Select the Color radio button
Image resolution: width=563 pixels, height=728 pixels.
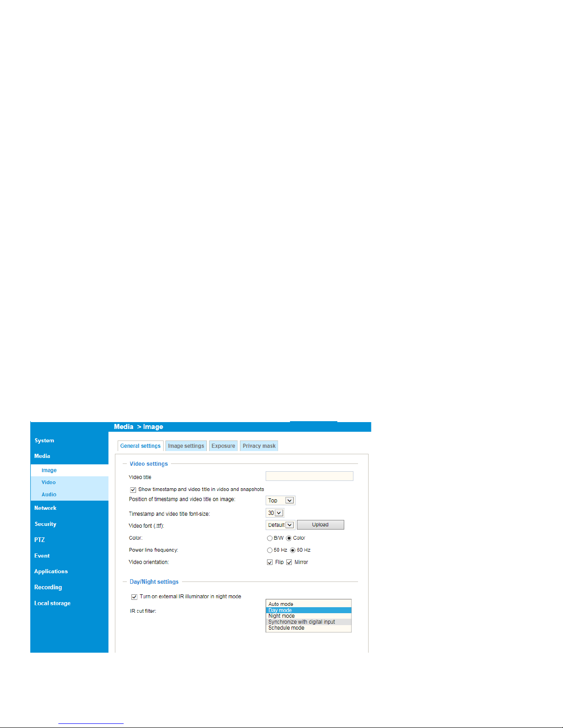coord(289,538)
